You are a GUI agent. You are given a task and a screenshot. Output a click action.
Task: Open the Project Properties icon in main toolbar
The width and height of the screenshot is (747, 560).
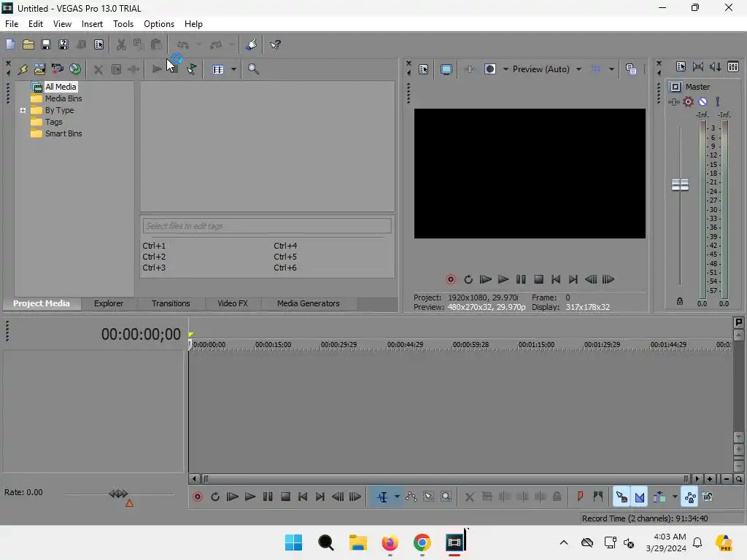click(98, 44)
